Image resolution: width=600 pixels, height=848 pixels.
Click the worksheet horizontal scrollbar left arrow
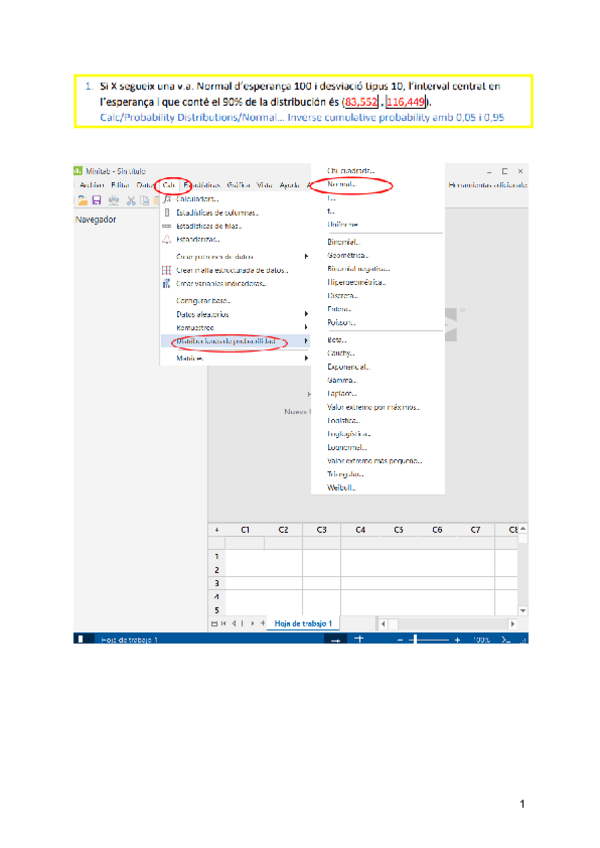tap(384, 624)
